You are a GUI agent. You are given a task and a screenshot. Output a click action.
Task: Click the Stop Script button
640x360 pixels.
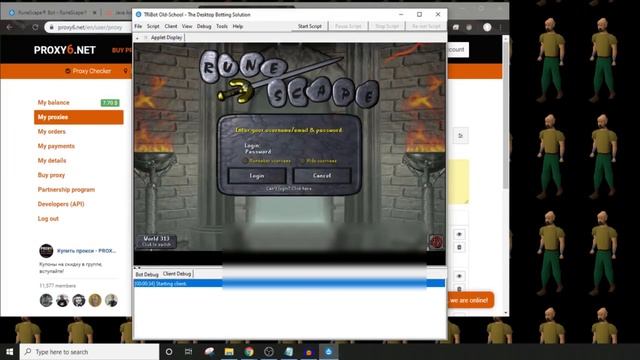click(387, 26)
